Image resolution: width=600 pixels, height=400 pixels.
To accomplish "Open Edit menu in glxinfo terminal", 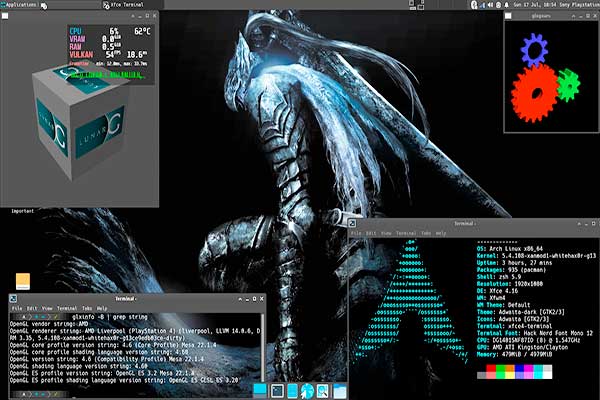I will (32, 309).
